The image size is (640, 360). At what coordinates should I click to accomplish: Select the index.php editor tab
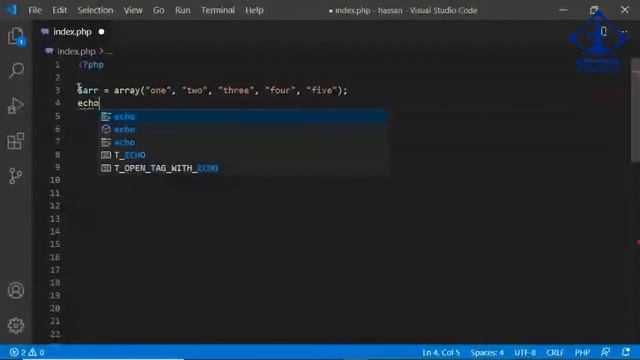[73, 32]
